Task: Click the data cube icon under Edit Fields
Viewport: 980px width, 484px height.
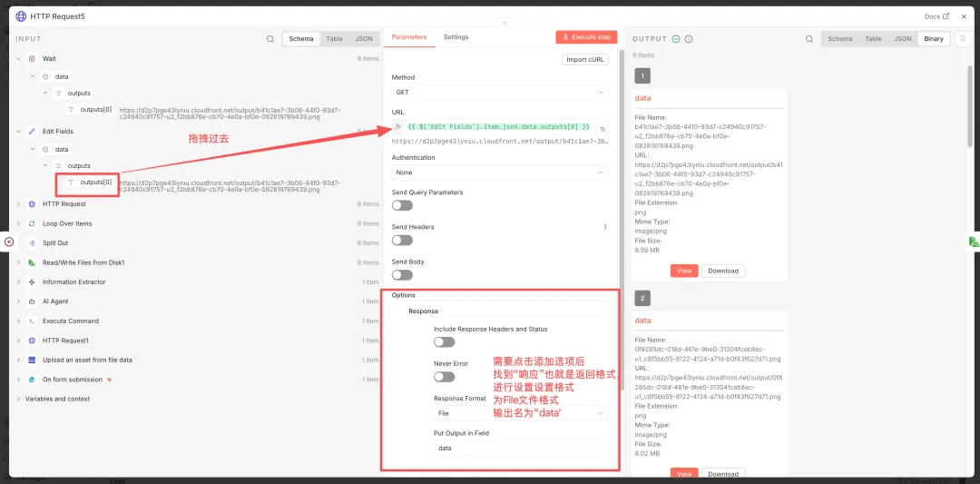Action: point(45,150)
